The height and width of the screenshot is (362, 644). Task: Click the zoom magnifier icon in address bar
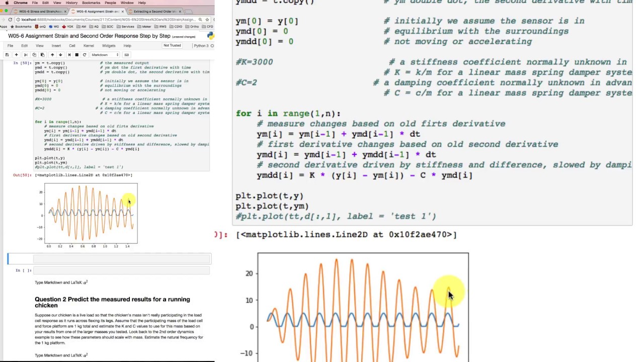200,20
